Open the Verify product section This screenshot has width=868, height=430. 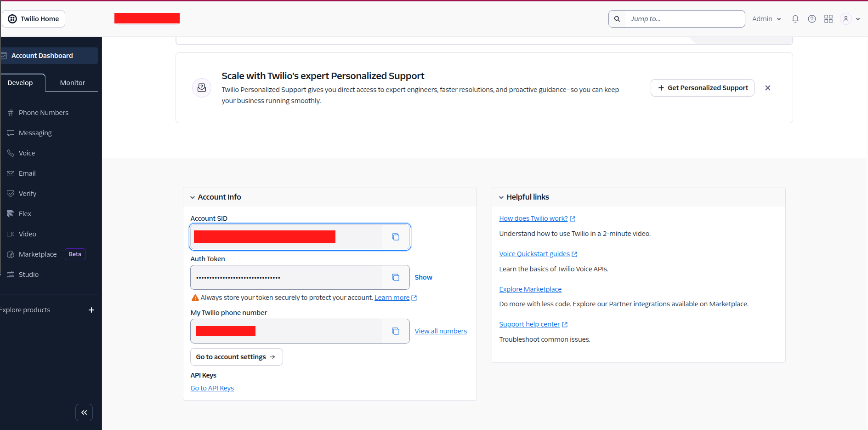tap(27, 193)
